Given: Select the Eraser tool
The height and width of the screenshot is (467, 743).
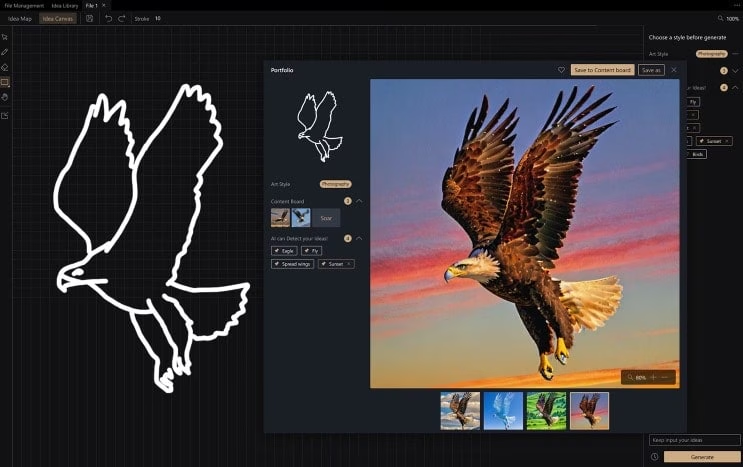Looking at the screenshot, I should coord(5,67).
